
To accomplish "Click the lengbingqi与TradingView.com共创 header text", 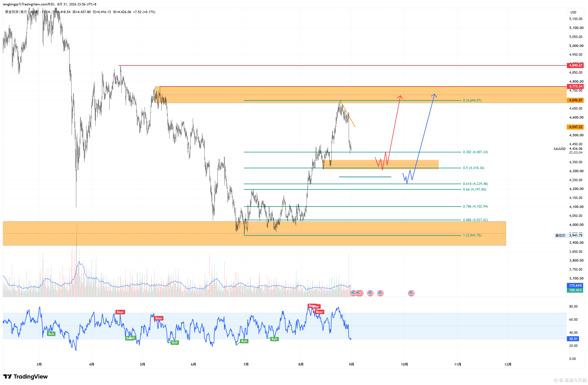I will point(28,4).
